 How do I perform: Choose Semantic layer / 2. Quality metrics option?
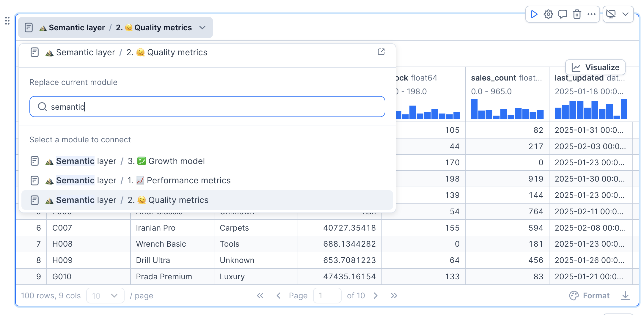click(x=207, y=200)
